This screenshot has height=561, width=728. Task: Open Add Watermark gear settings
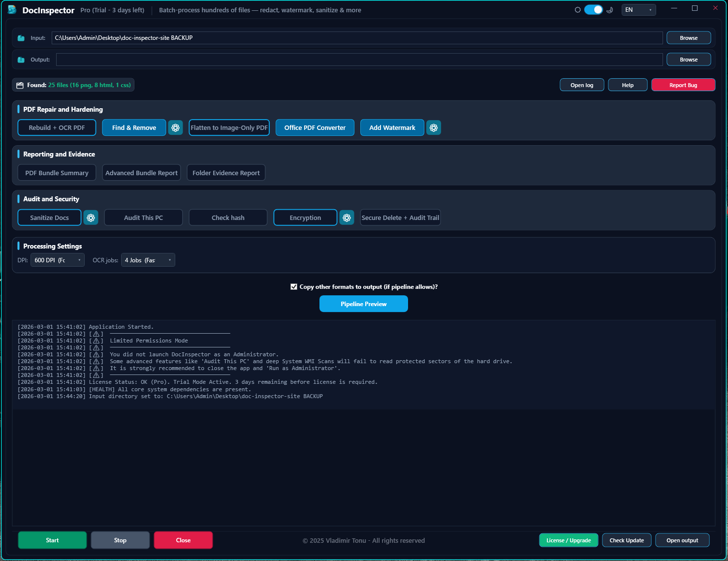pos(434,127)
